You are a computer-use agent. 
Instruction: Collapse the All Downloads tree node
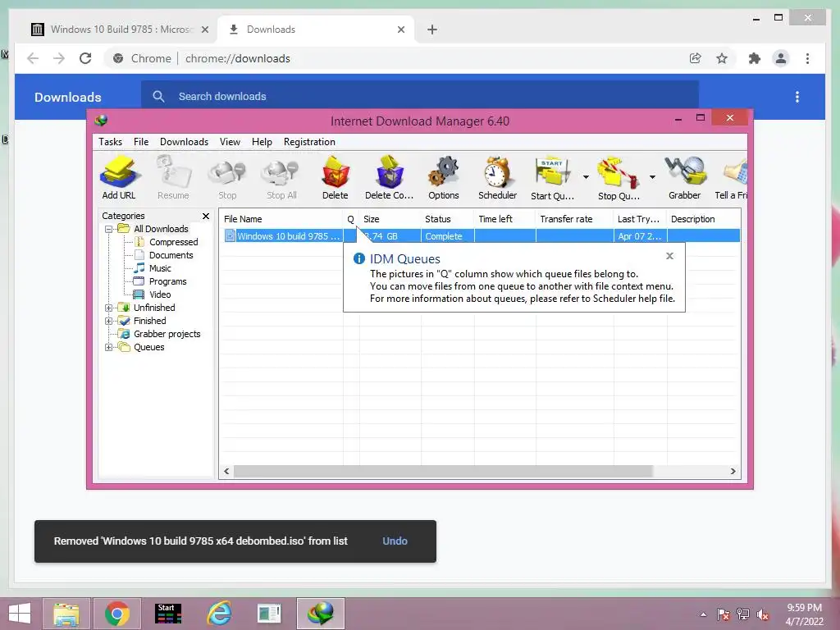coord(109,230)
